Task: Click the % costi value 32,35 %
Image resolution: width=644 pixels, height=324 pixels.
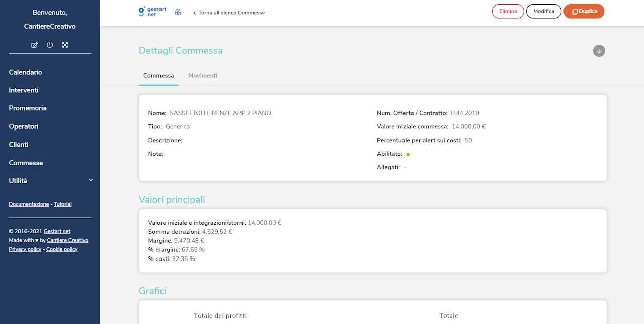Action: (x=184, y=259)
